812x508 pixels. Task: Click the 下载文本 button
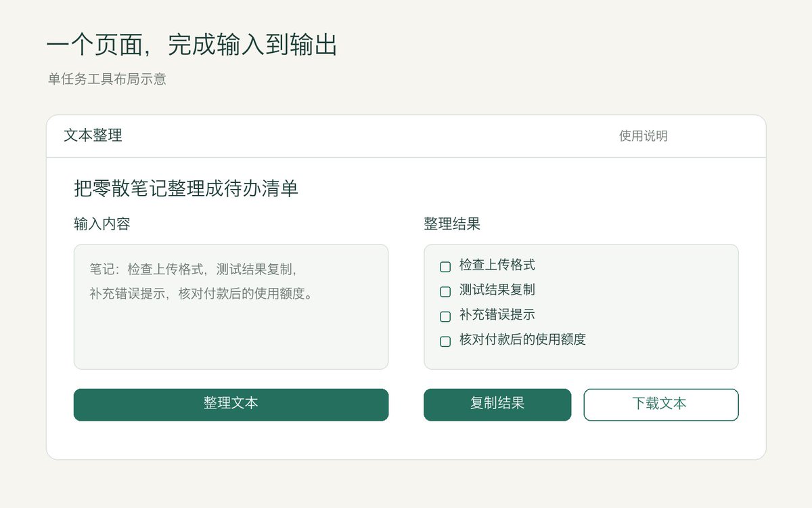point(661,404)
